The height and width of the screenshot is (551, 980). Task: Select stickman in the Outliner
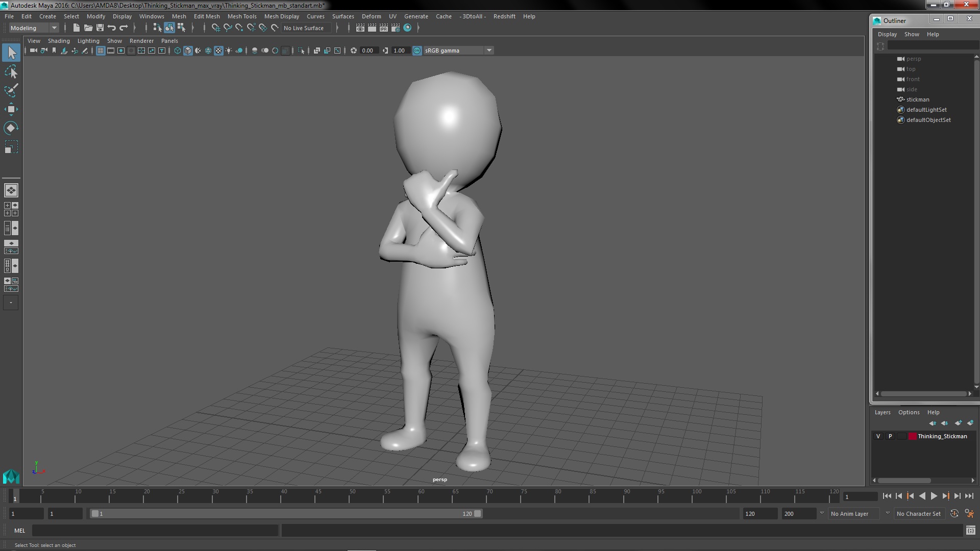(917, 99)
